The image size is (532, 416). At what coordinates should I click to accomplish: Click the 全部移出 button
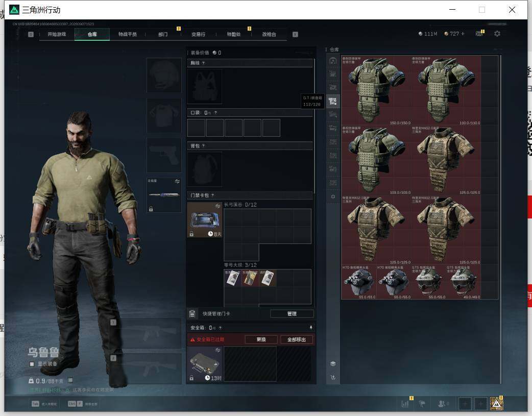297,339
